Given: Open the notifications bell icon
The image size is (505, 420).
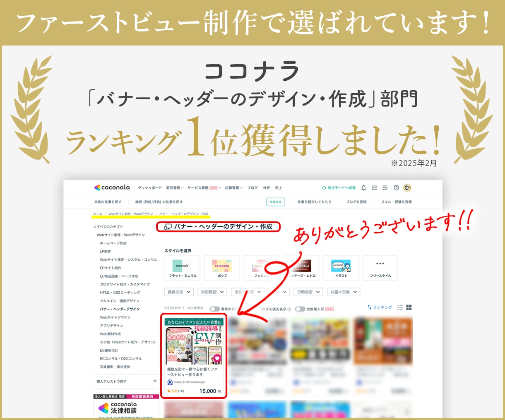Looking at the screenshot, I should tap(363, 188).
